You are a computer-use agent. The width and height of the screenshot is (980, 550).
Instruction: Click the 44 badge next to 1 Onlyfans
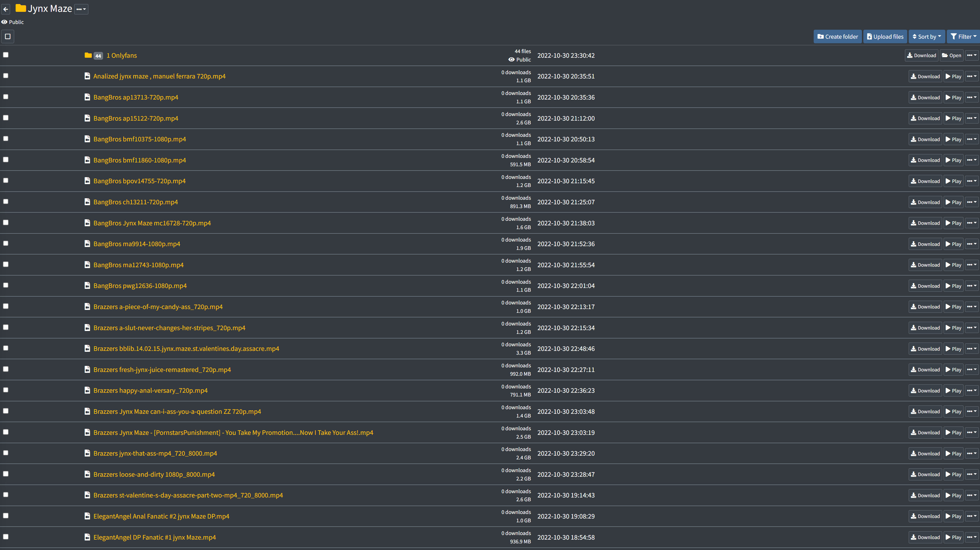(98, 56)
